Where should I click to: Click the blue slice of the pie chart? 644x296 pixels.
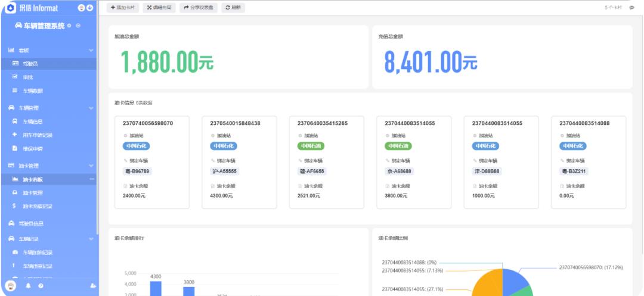point(513,281)
